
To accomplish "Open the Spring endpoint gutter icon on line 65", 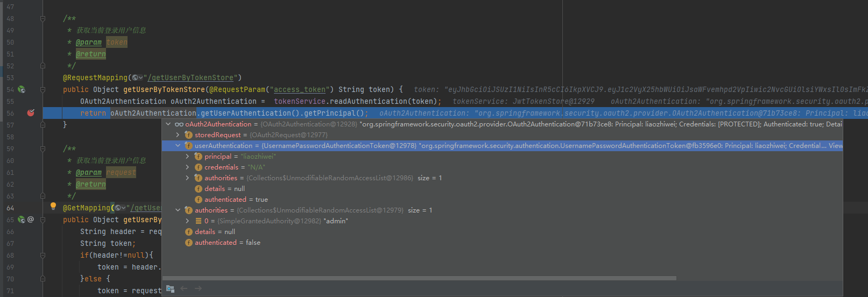I will tap(21, 220).
